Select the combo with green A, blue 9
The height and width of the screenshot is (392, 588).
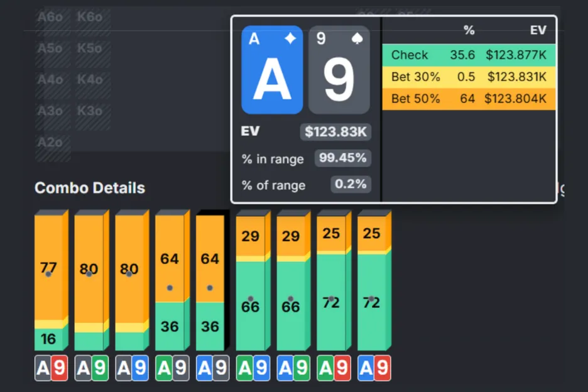pyautogui.click(x=253, y=368)
